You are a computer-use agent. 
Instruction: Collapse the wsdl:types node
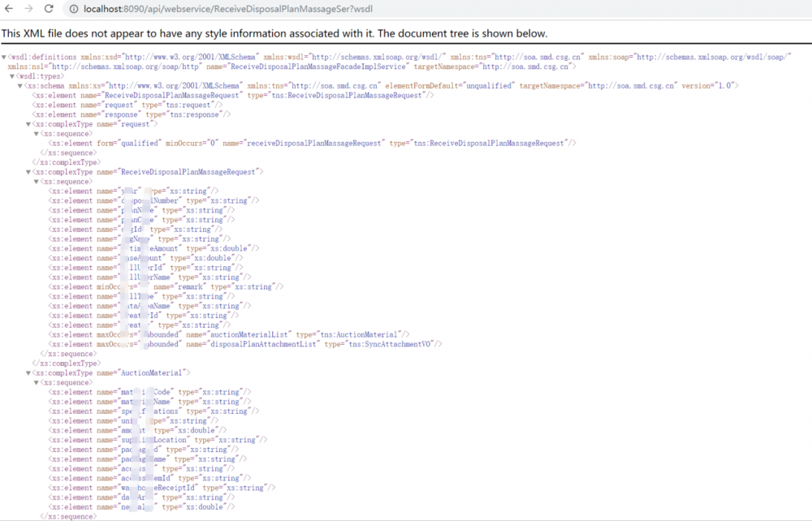[11, 75]
